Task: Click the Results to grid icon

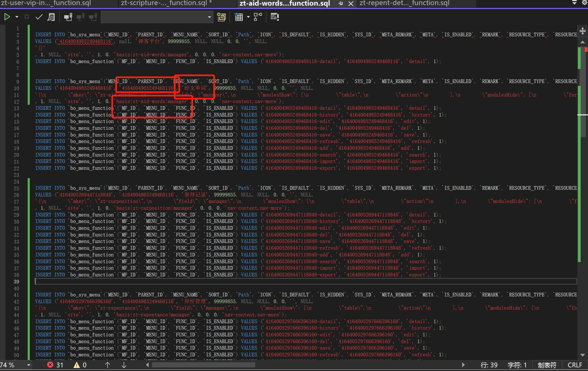Action: (239, 17)
